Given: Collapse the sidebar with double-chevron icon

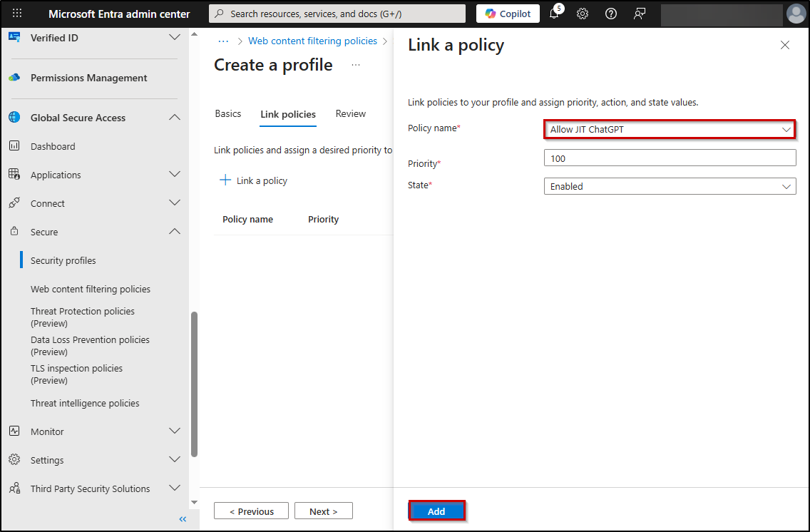Looking at the screenshot, I should coord(183,519).
